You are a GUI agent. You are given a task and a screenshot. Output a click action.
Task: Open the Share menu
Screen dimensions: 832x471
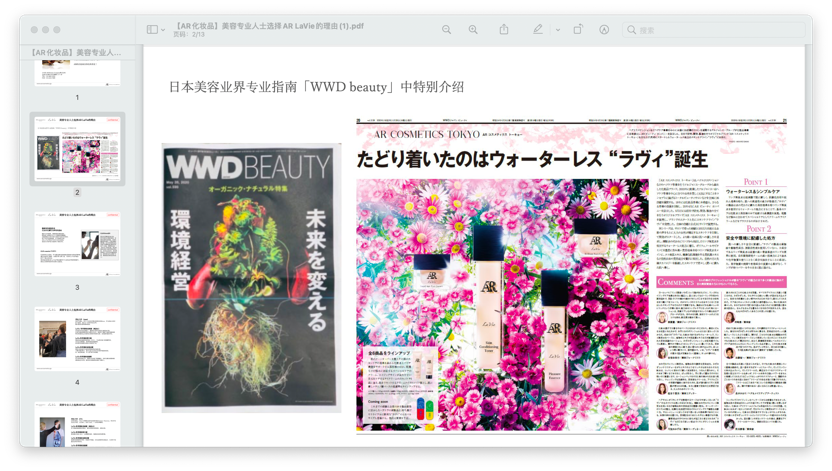[504, 30]
